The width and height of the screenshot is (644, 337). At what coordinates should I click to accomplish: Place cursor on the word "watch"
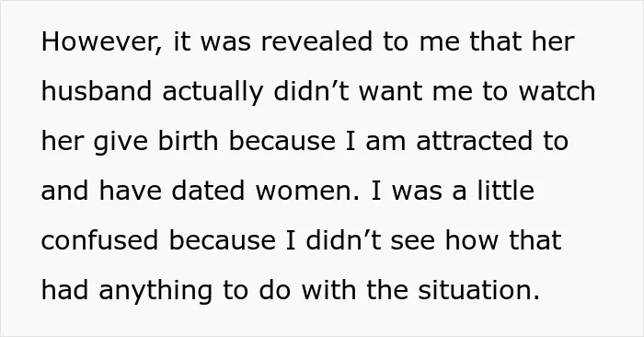pyautogui.click(x=557, y=91)
